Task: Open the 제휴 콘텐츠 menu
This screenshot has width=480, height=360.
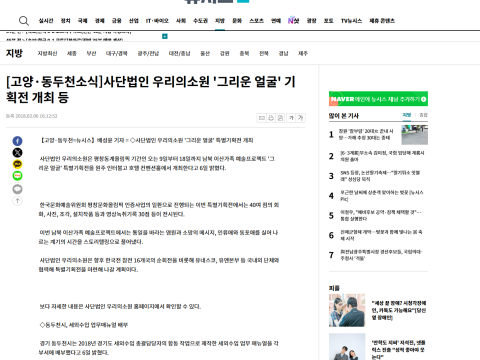Action: tap(382, 21)
